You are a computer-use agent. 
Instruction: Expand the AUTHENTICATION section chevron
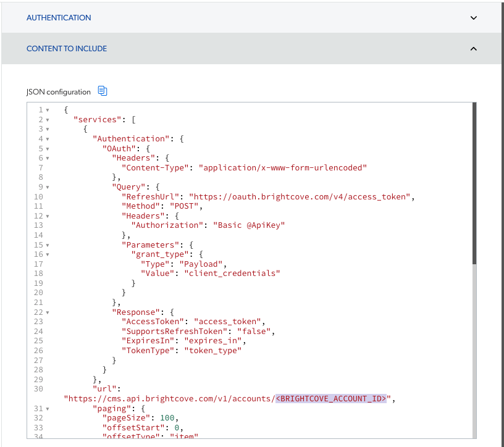pos(474,18)
